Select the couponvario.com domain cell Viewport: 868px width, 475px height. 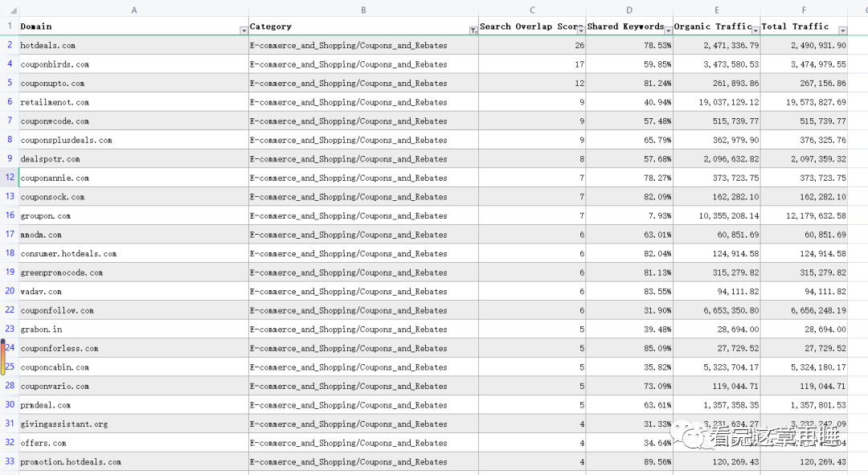pyautogui.click(x=134, y=386)
